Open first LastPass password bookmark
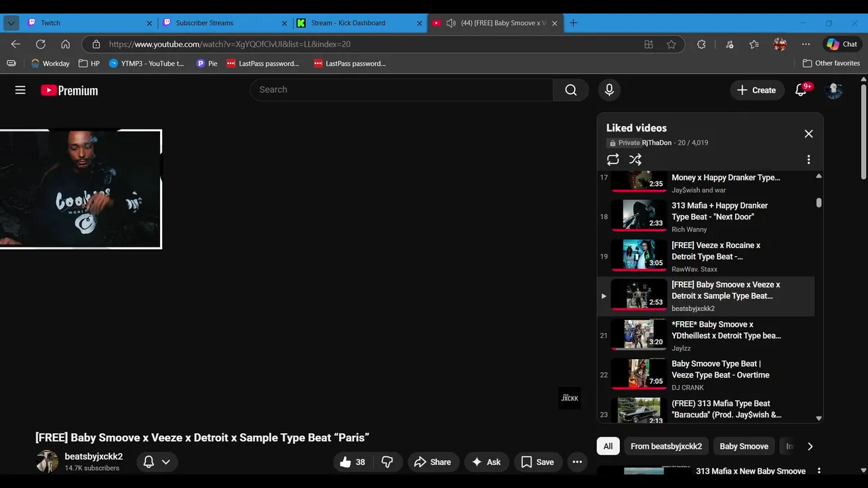 [x=263, y=63]
